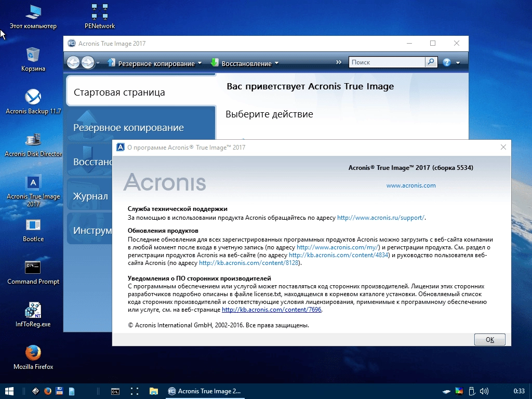Click the сборка 5534 version text
532x399 pixels.
click(x=453, y=168)
